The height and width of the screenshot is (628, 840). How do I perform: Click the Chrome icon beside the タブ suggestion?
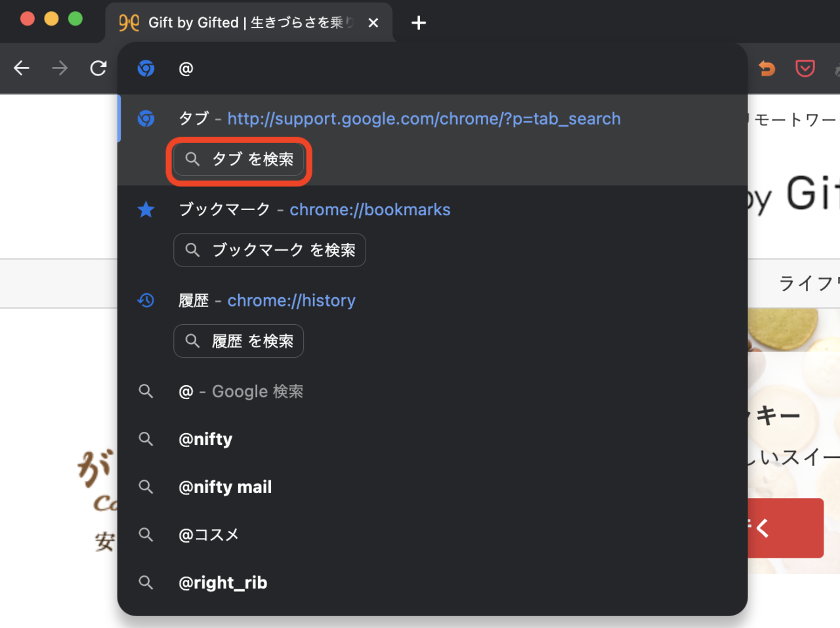(x=146, y=119)
